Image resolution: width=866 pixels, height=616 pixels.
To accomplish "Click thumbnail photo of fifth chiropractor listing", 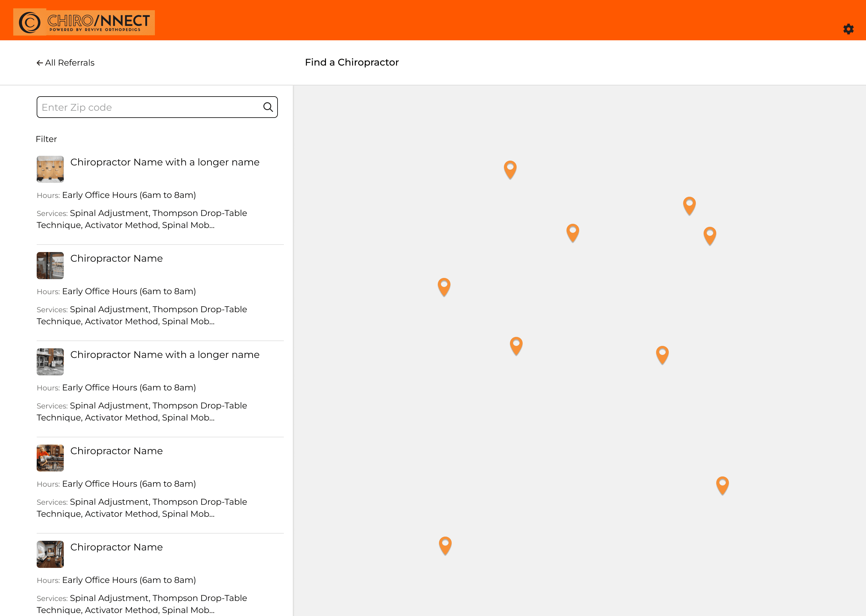I will pos(50,554).
